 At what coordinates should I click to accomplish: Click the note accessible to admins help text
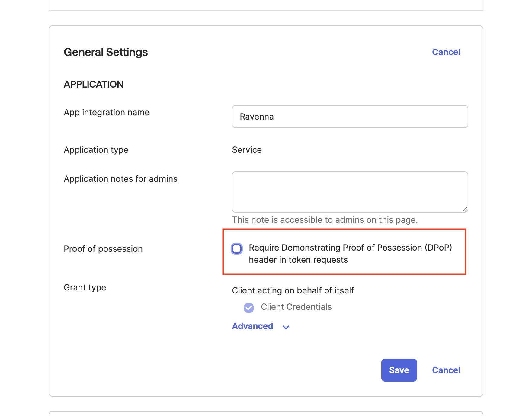(x=325, y=220)
